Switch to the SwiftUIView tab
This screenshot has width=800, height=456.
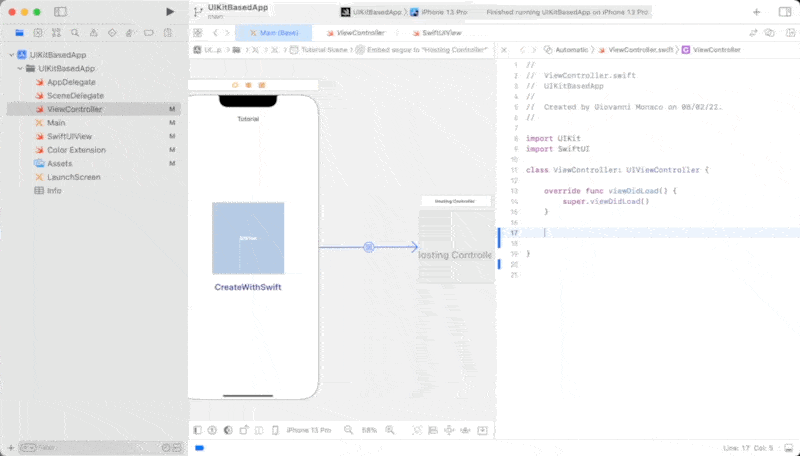click(x=435, y=32)
